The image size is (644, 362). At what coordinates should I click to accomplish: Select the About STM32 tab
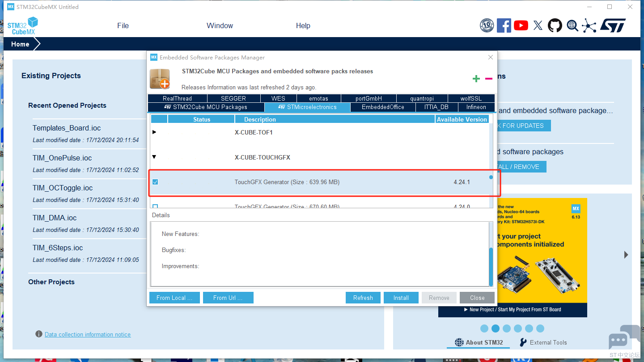click(x=479, y=342)
